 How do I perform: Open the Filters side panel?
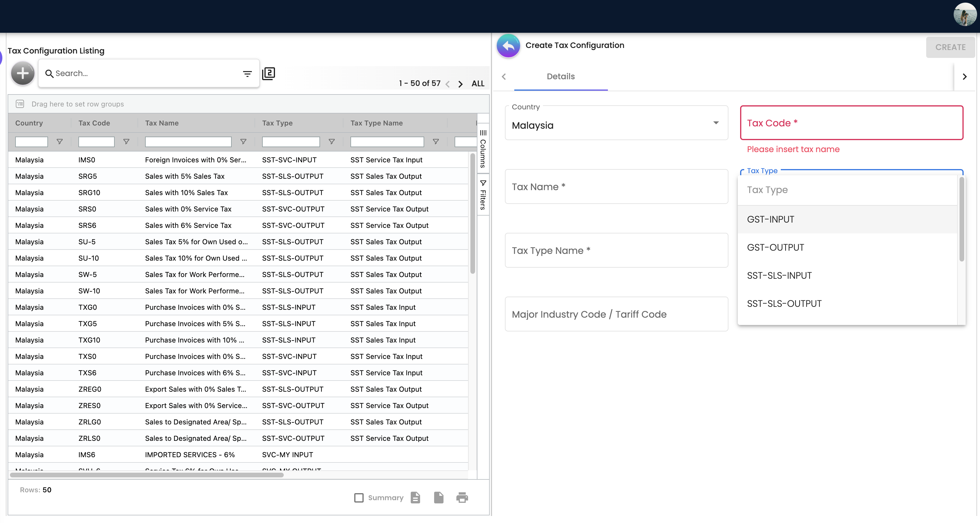pyautogui.click(x=483, y=195)
